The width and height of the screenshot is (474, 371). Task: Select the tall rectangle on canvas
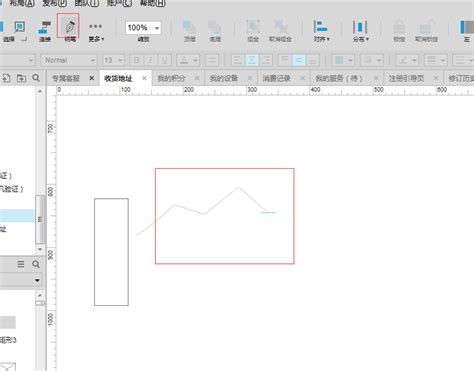(x=111, y=252)
